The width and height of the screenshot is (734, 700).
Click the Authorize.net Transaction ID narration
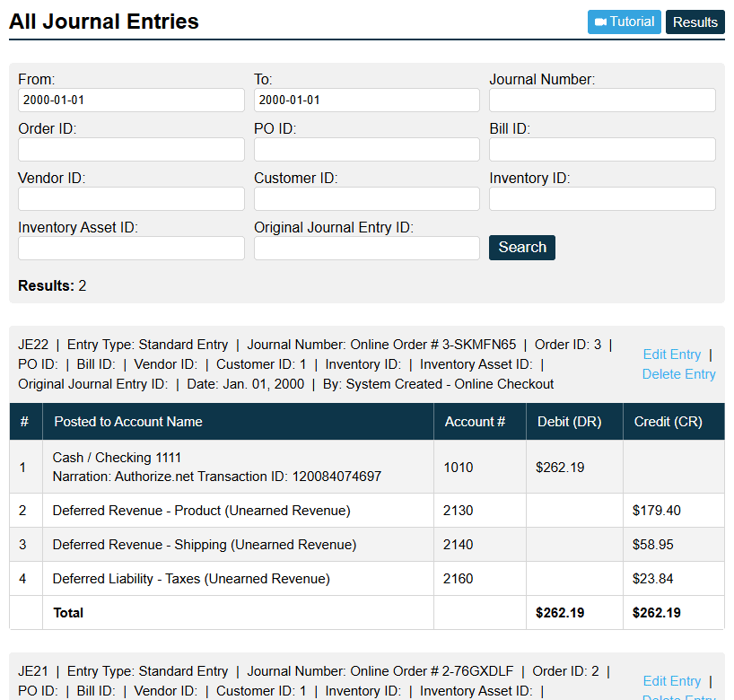pos(217,477)
